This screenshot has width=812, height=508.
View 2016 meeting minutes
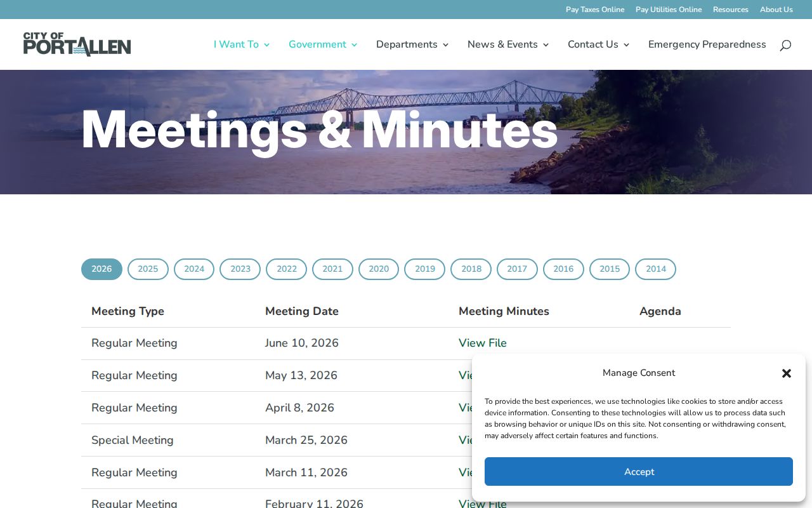563,269
